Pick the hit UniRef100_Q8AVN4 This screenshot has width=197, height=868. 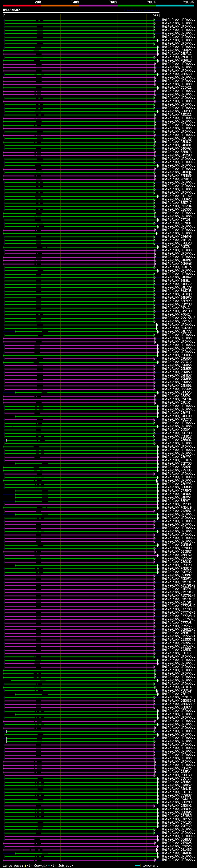(x=177, y=413)
